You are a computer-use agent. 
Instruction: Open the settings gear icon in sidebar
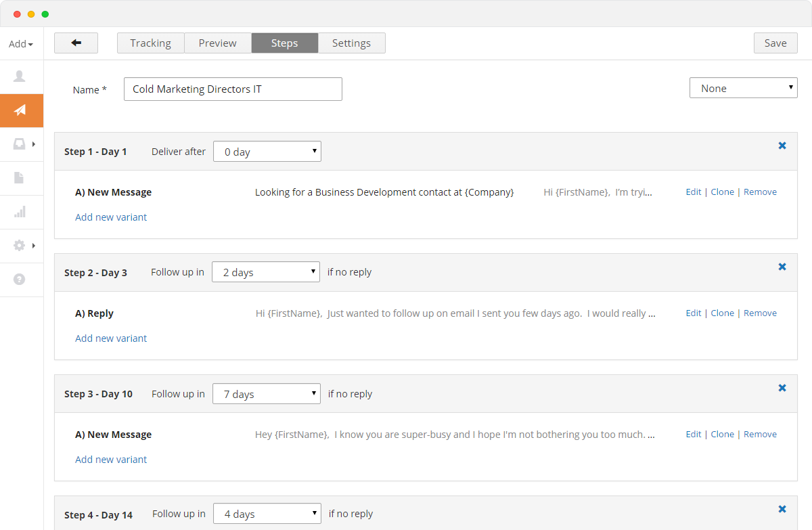[20, 246]
